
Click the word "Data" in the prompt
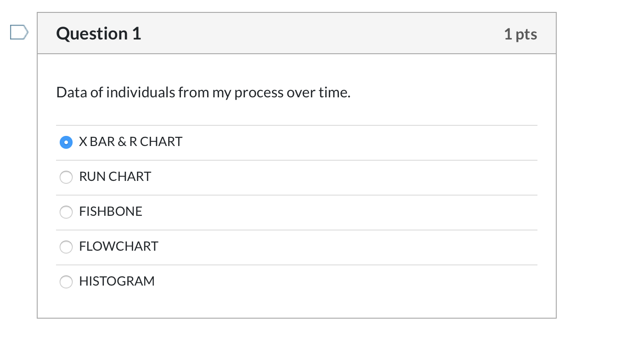tap(72, 93)
